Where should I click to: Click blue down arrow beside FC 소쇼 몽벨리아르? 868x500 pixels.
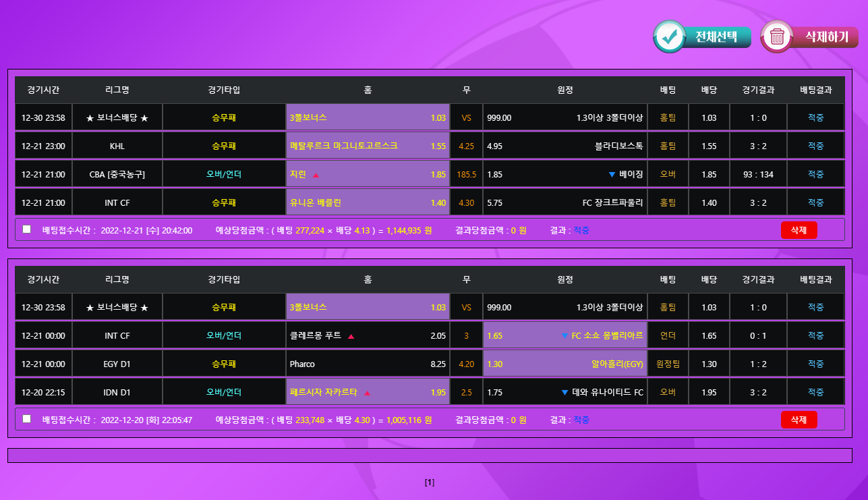click(565, 336)
